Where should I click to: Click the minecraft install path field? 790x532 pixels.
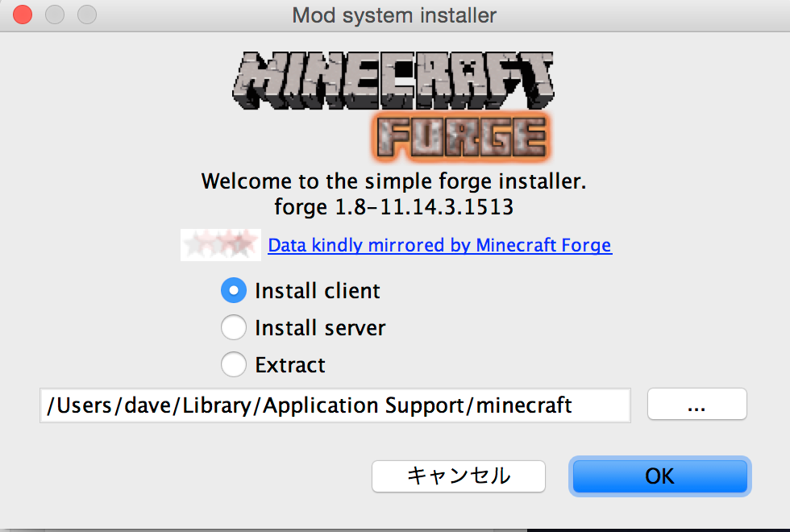tap(335, 405)
